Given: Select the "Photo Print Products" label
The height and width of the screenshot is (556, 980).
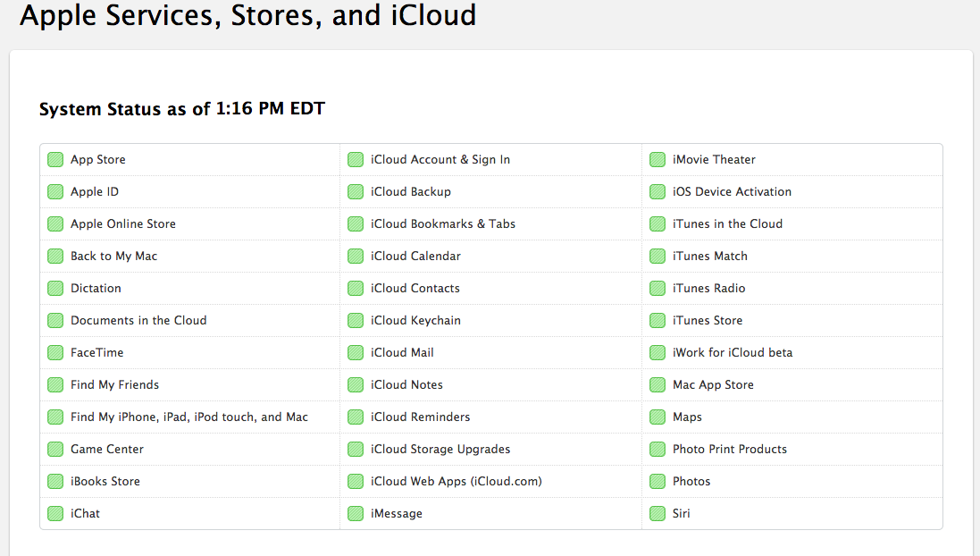Looking at the screenshot, I should click(730, 449).
